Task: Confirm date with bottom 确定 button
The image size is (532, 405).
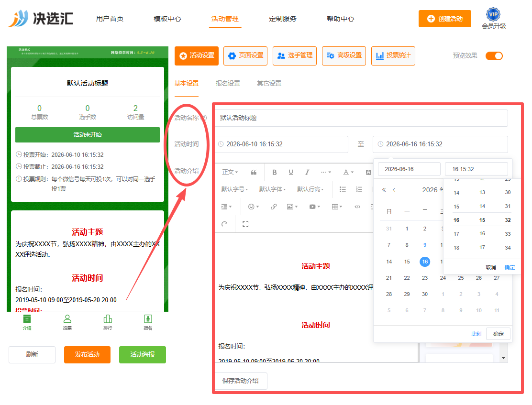Action: [x=498, y=334]
